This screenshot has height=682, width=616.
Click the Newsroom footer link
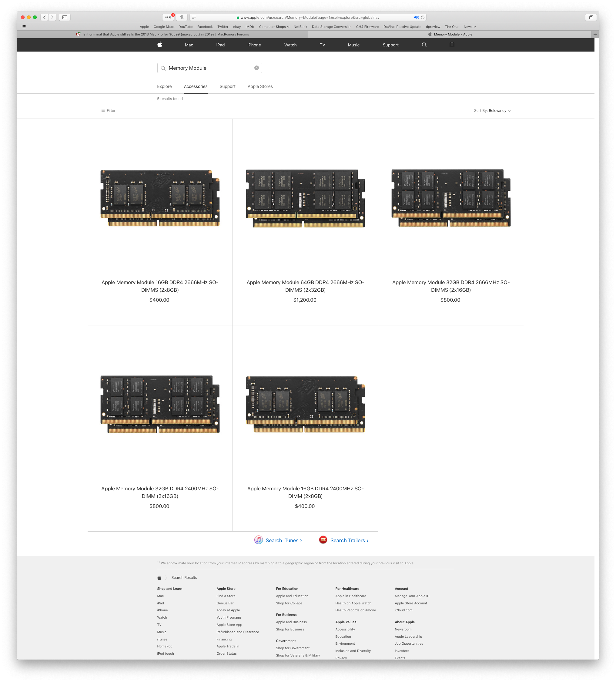(403, 629)
